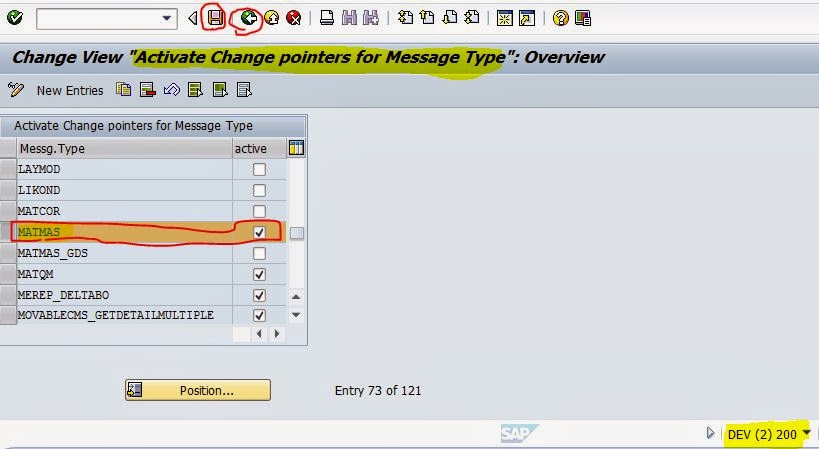The width and height of the screenshot is (819, 449).
Task: Click the green Enter checkmark icon
Action: point(15,18)
